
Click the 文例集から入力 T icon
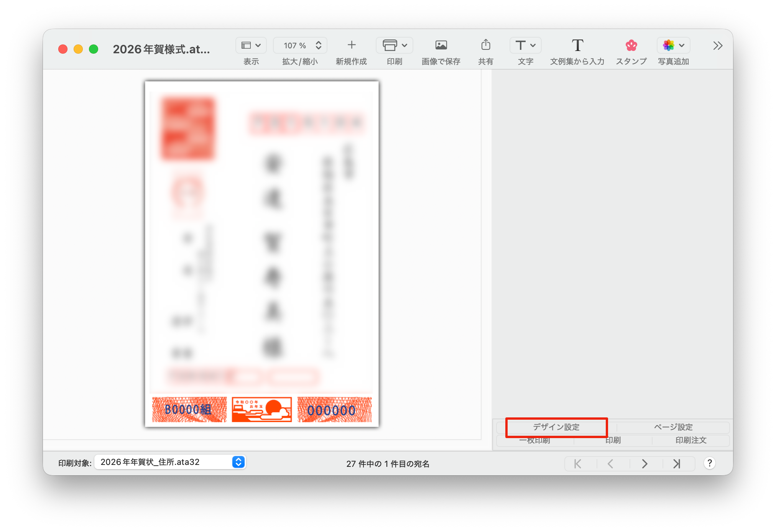tap(577, 45)
